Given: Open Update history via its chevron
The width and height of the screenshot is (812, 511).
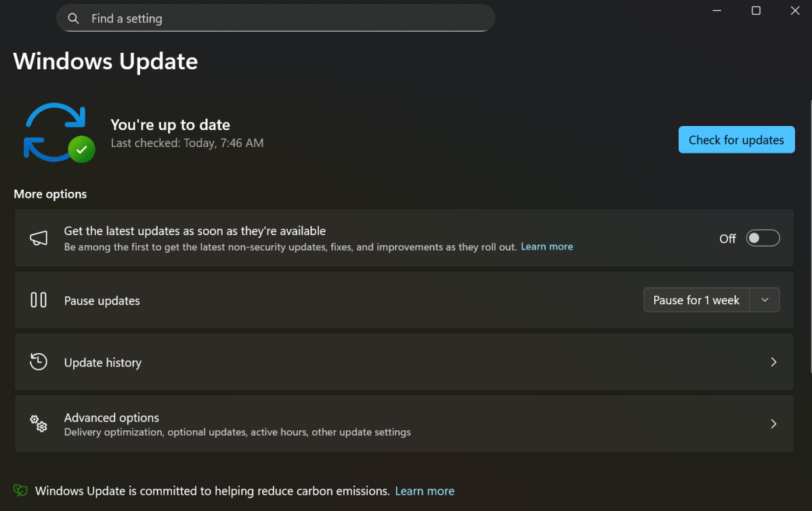Looking at the screenshot, I should 773,361.
